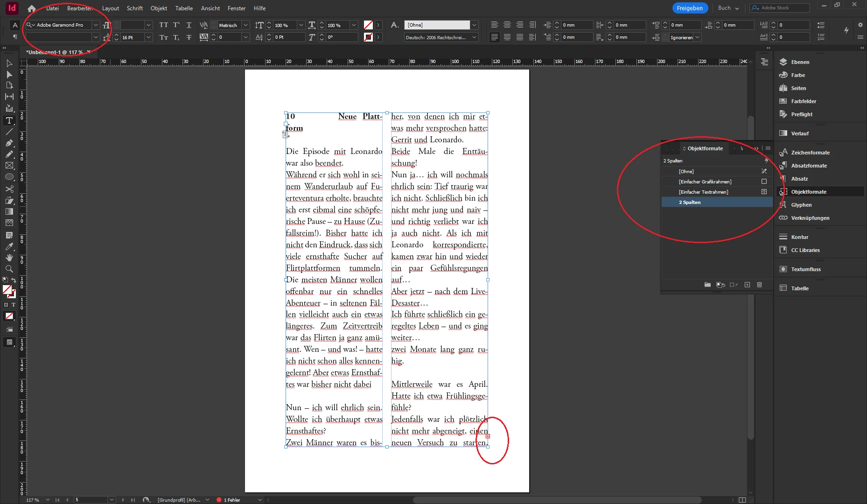Image resolution: width=867 pixels, height=504 pixels.
Task: Go to the InDesign home screen
Action: point(31,8)
